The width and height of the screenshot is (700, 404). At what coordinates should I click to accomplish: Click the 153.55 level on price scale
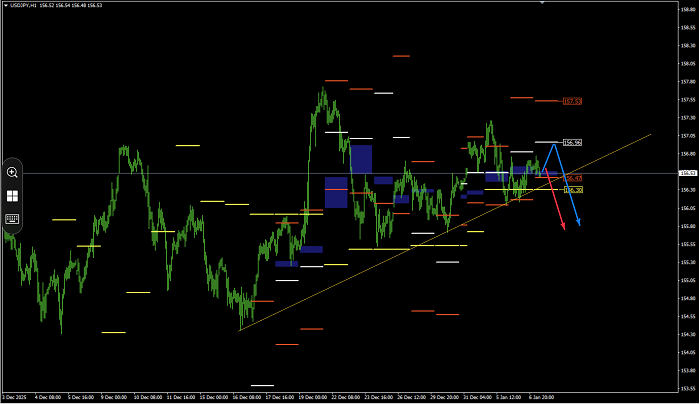tap(687, 389)
